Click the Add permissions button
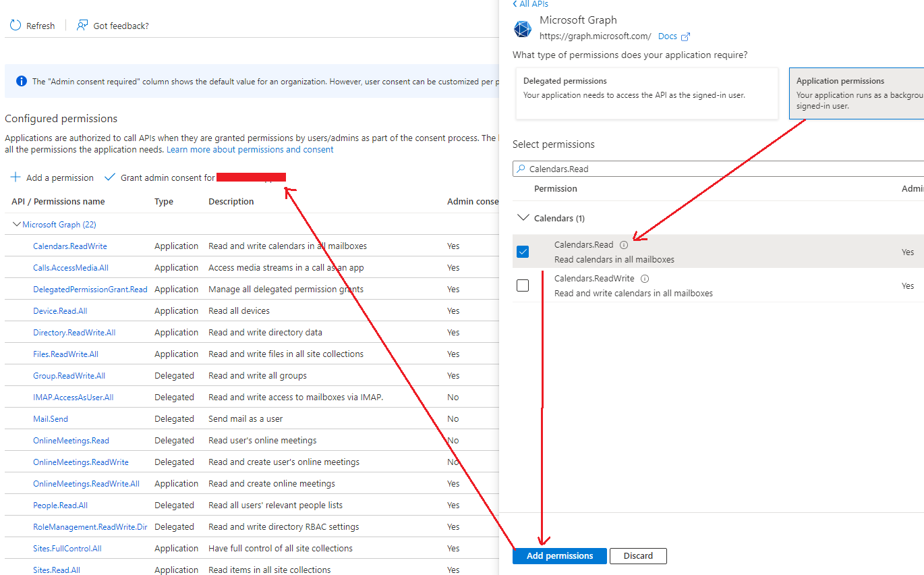 (560, 556)
